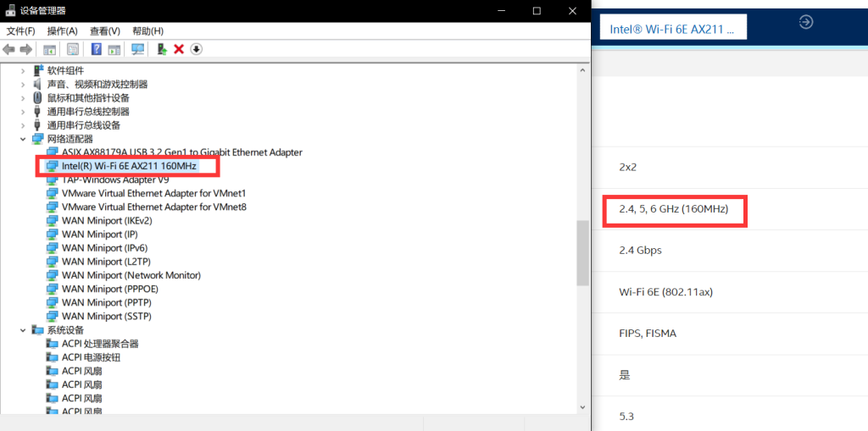Open the 操作(A) menu
The height and width of the screenshot is (431, 868).
point(62,31)
